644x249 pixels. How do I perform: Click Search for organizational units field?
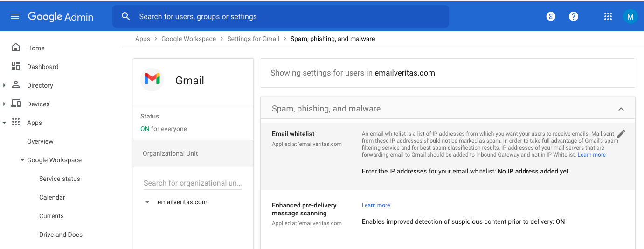193,183
